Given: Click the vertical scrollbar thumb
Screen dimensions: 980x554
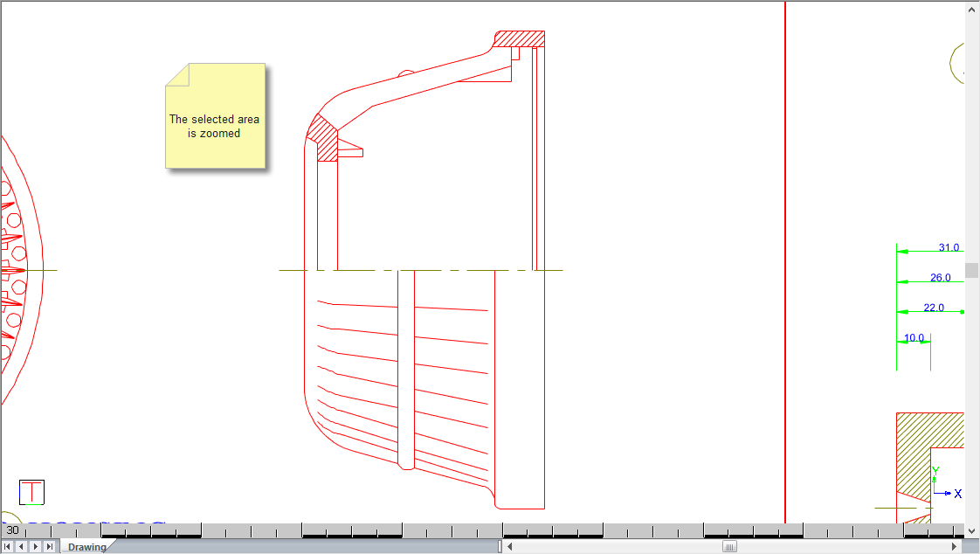Looking at the screenshot, I should click(972, 270).
